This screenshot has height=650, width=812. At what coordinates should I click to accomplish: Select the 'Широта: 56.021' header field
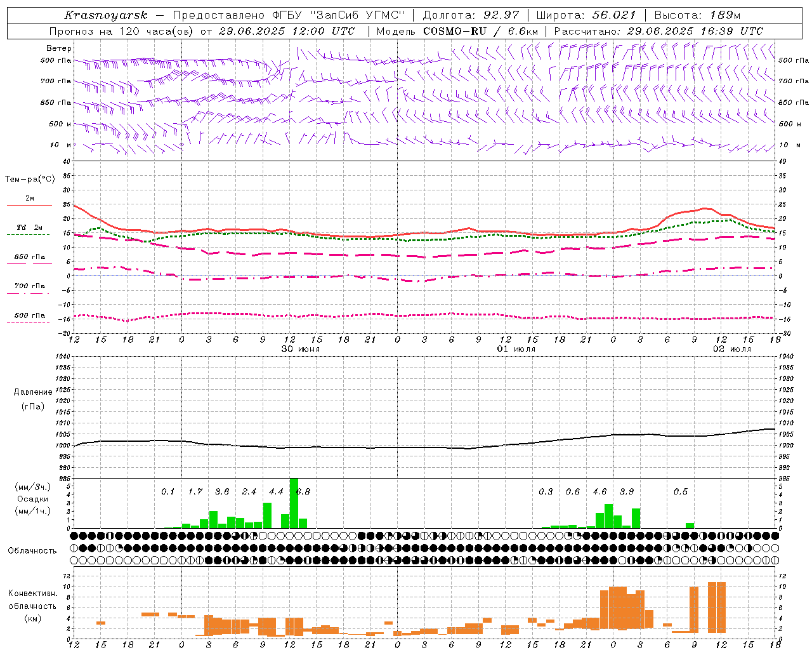click(586, 15)
